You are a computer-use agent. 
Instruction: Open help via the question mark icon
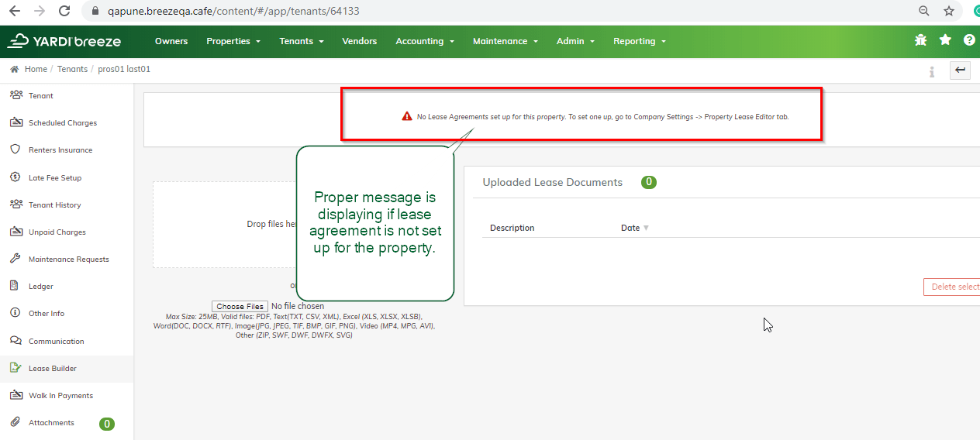[x=969, y=40]
